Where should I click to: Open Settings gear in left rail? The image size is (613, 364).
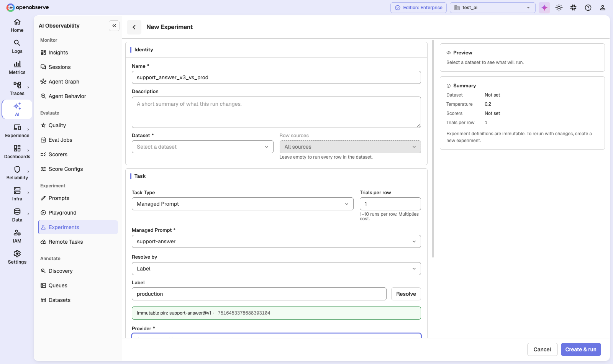pyautogui.click(x=17, y=257)
